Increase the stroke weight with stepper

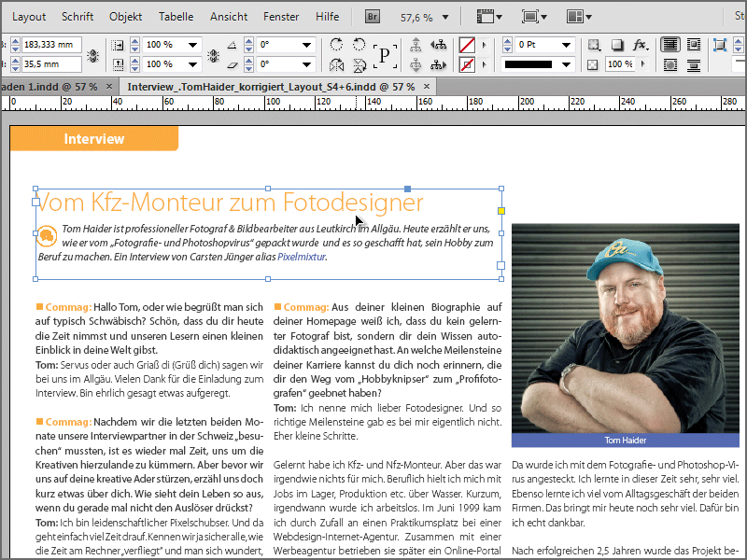coord(507,41)
